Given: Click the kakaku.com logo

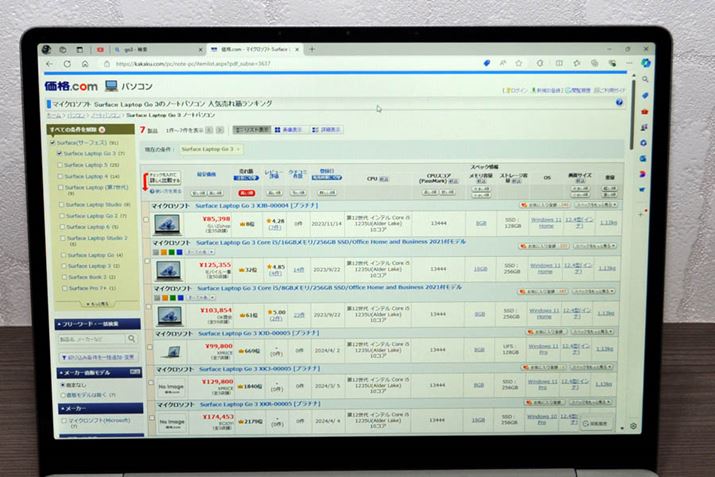Looking at the screenshot, I should click(x=72, y=87).
